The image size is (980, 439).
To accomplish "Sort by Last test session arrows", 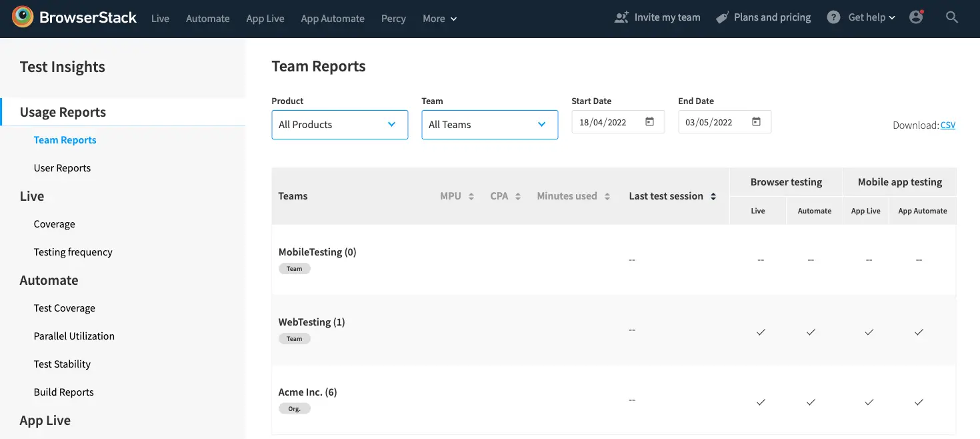I will pos(713,196).
